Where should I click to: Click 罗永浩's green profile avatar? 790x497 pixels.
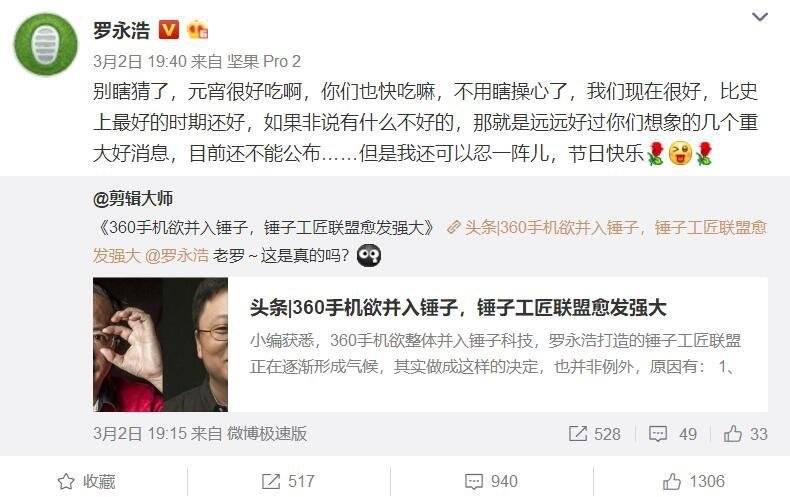tap(46, 44)
